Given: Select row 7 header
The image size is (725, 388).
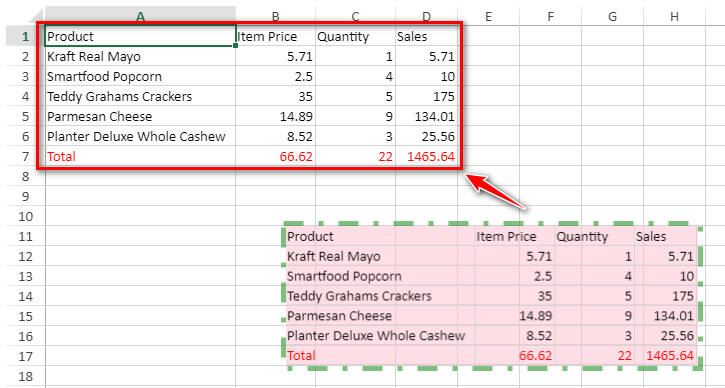Looking at the screenshot, I should click(x=25, y=156).
